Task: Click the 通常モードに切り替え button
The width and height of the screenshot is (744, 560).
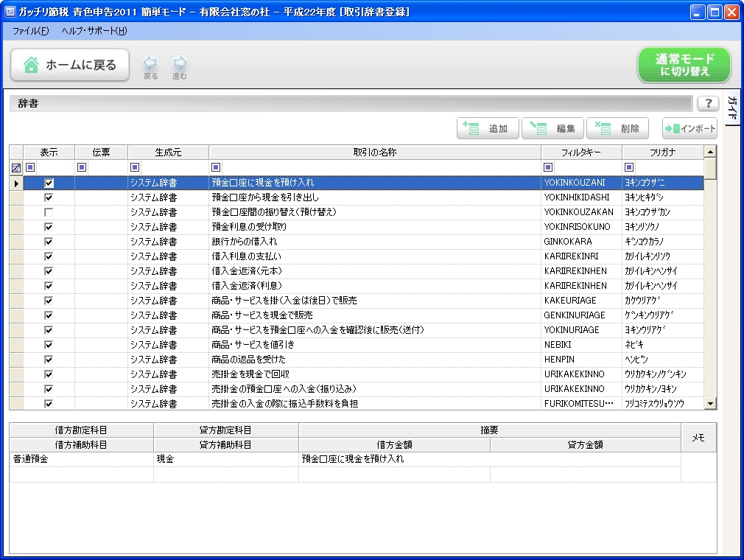Action: pyautogui.click(x=684, y=65)
